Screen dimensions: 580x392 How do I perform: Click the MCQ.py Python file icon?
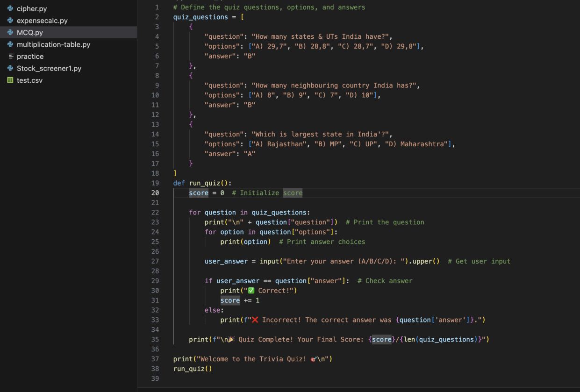pyautogui.click(x=10, y=33)
